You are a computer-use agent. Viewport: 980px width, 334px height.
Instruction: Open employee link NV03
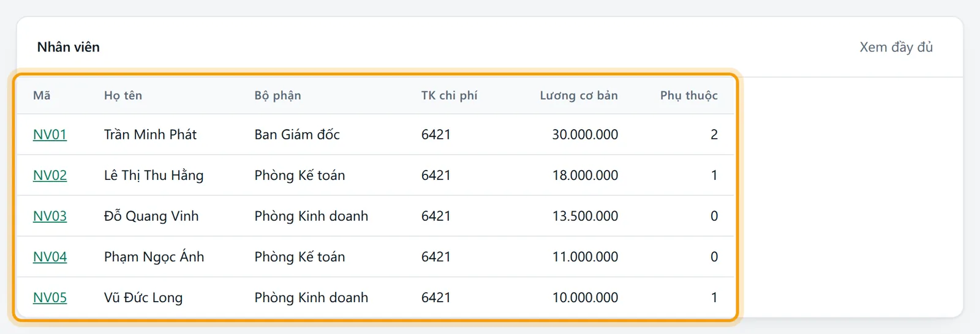(x=50, y=216)
